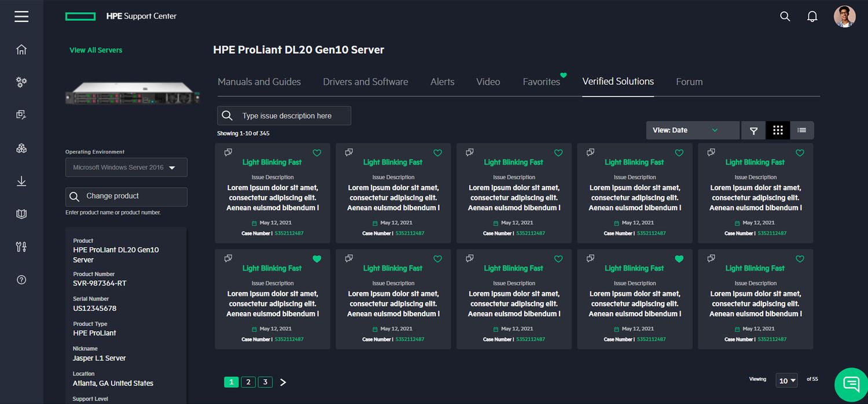Open the map icon in the sidebar
The height and width of the screenshot is (404, 868).
21,214
